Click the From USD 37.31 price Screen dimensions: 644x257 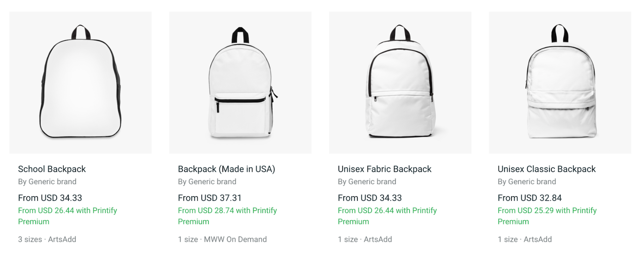click(210, 198)
